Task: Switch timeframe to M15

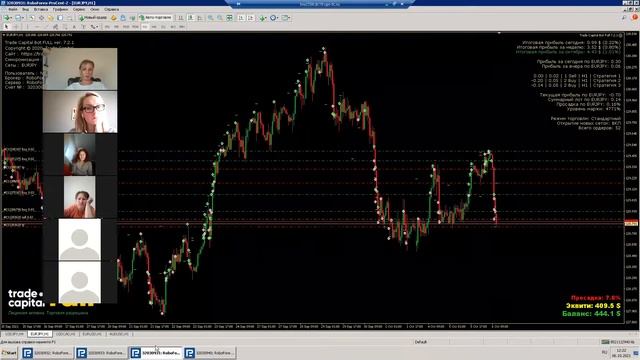Action: 126,27
